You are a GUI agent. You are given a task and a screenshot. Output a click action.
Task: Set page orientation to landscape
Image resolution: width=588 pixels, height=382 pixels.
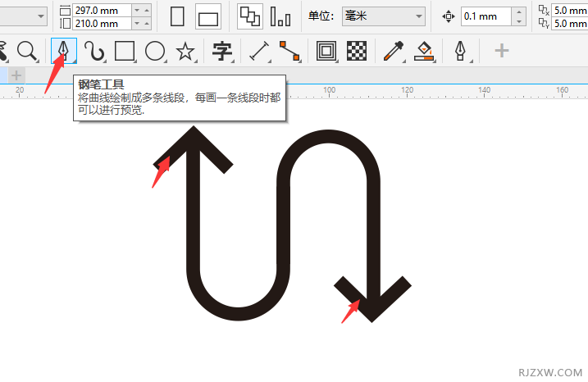tap(208, 16)
